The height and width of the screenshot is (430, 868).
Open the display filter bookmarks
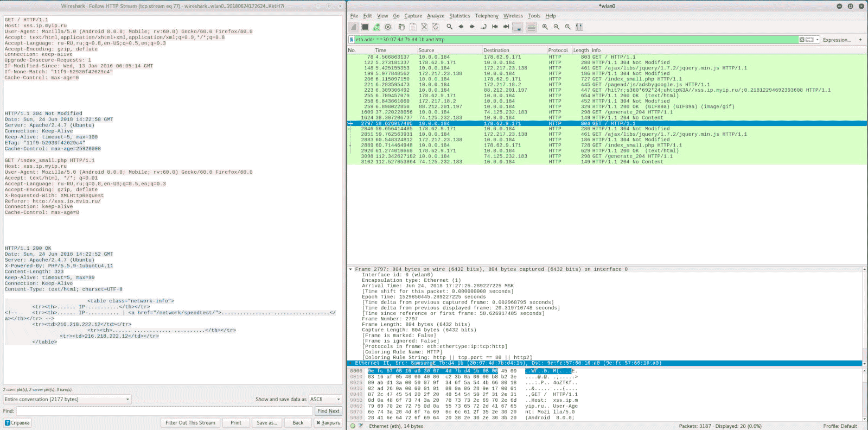point(352,40)
